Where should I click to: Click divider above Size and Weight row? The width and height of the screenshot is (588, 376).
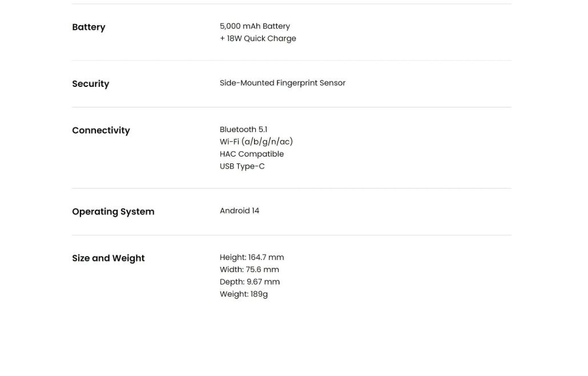tap(291, 235)
